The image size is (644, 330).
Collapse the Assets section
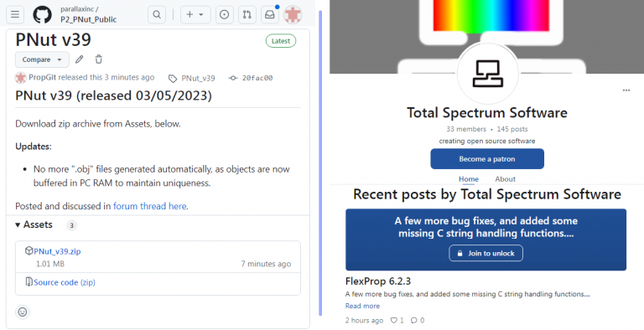34,225
